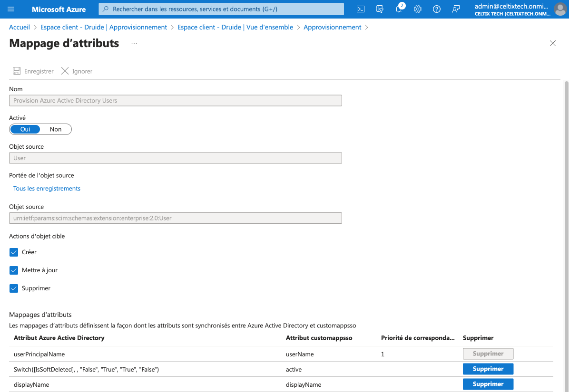Click Microsoft Azure home logo text

pyautogui.click(x=59, y=10)
